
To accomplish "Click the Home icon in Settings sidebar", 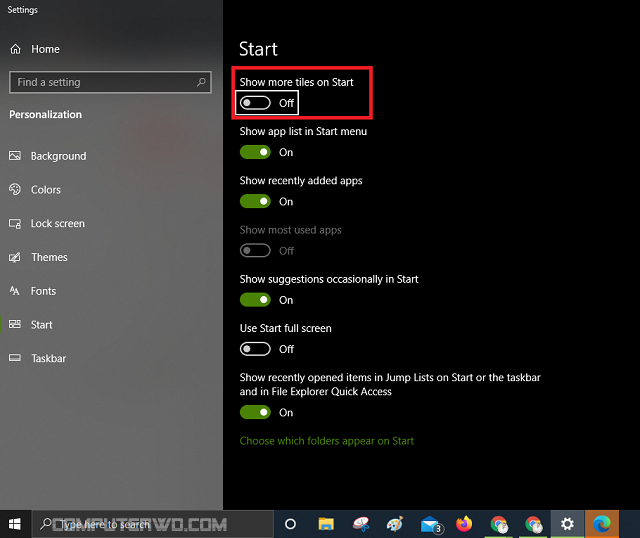I will click(16, 49).
